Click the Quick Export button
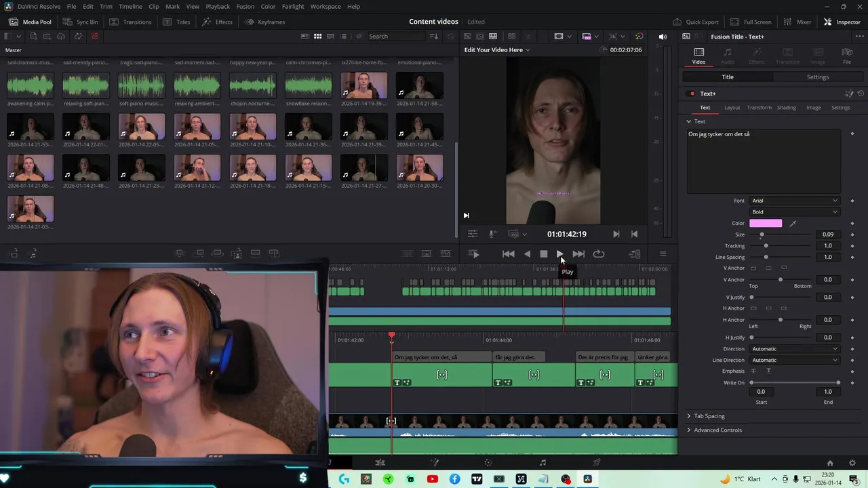The image size is (868, 488). coord(695,22)
